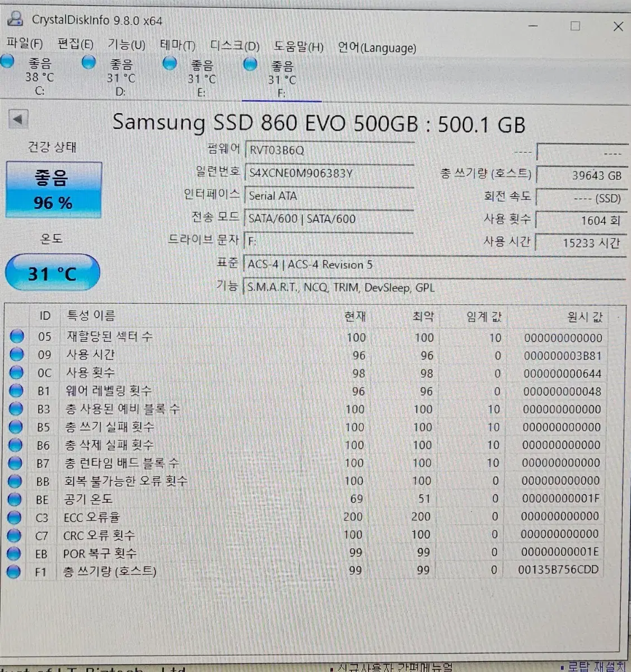Open the 파일(F) menu
631x672 pixels.
pyautogui.click(x=24, y=44)
